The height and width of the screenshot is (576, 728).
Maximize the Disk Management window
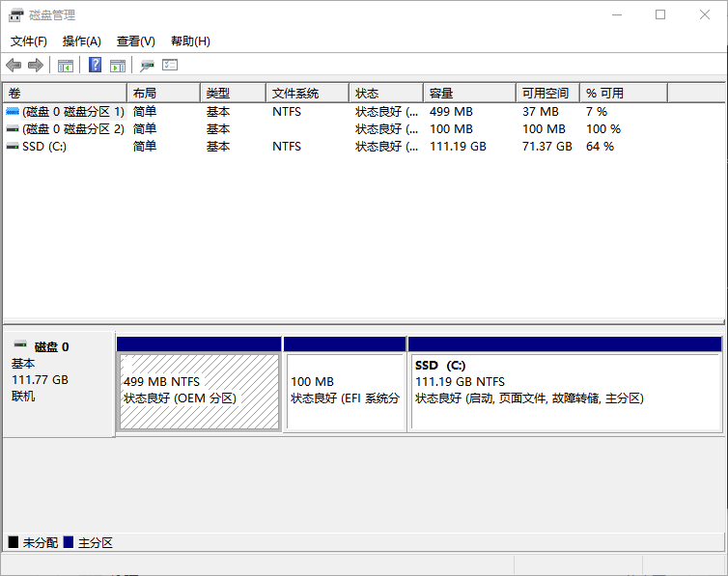pyautogui.click(x=660, y=14)
